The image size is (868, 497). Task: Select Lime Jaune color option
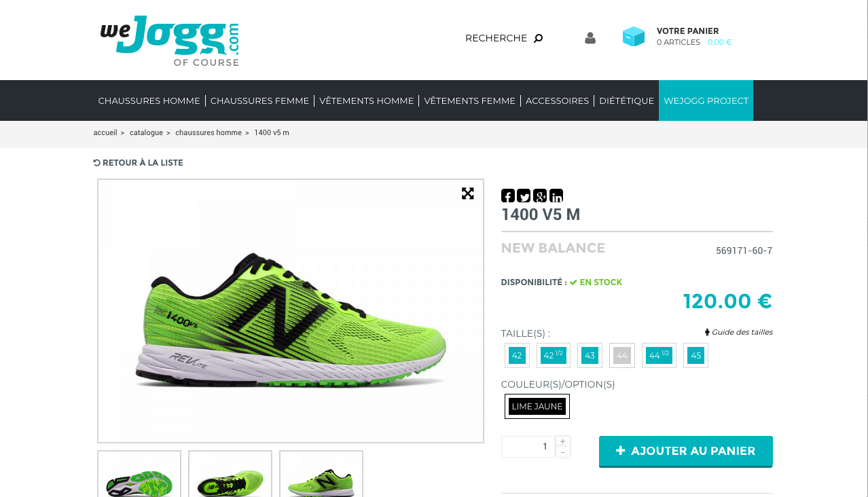click(537, 406)
